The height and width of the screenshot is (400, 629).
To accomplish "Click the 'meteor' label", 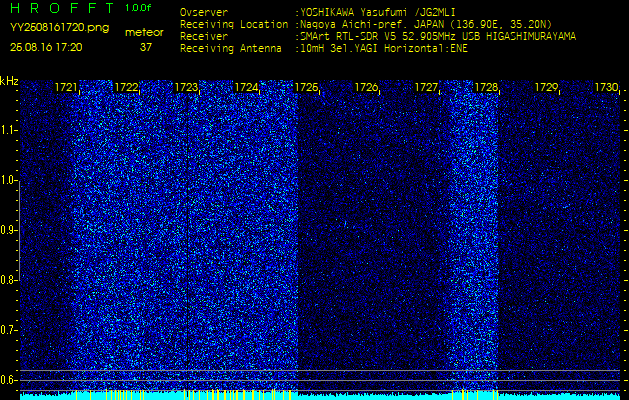I will (x=144, y=32).
